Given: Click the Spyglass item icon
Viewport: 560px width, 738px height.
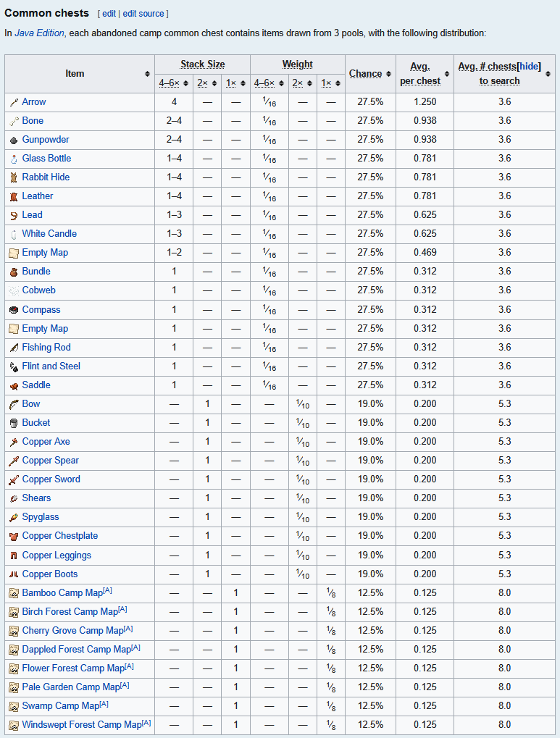Looking at the screenshot, I should pos(14,517).
